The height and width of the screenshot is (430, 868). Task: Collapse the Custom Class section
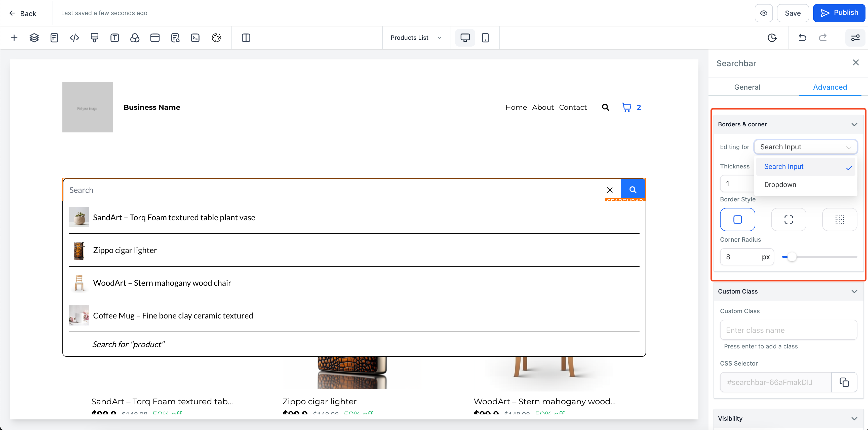pos(854,291)
